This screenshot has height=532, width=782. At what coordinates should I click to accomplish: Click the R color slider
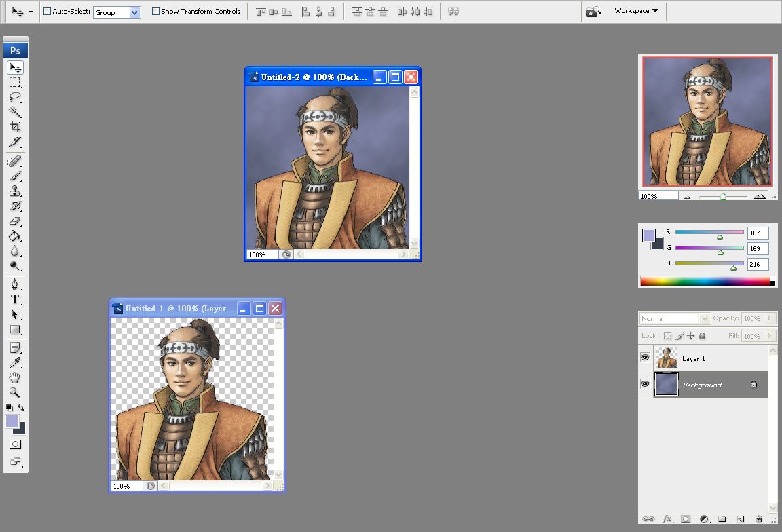click(709, 233)
